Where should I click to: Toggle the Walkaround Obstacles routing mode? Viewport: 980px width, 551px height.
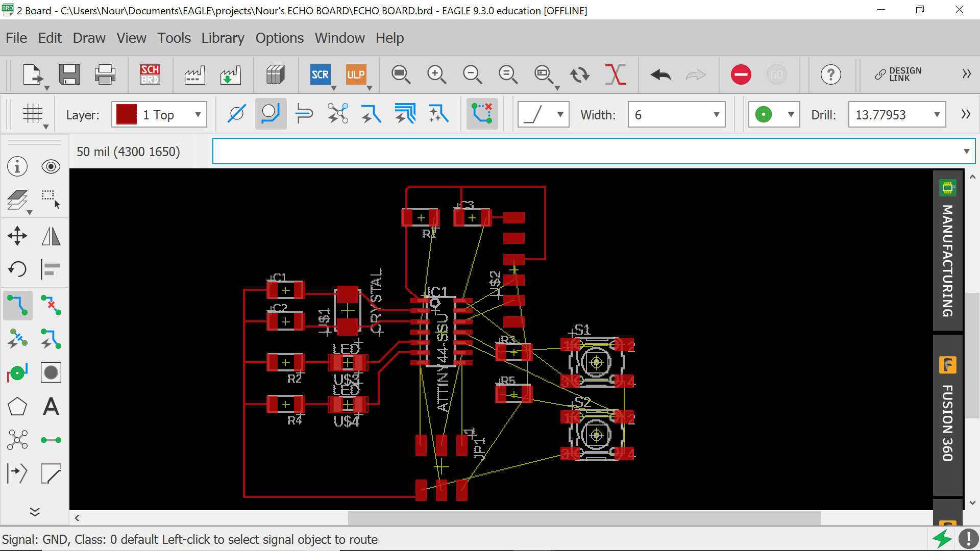click(x=271, y=114)
